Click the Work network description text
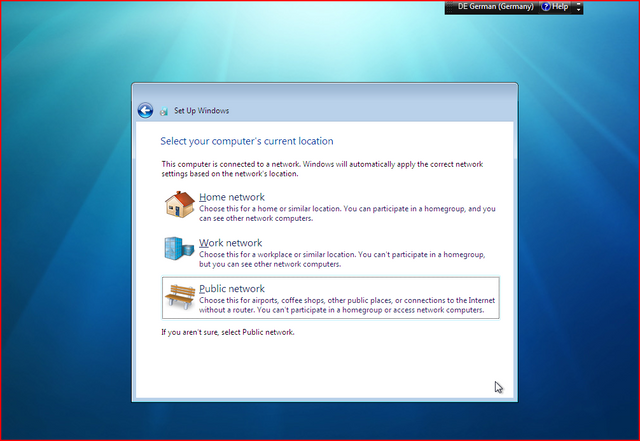The width and height of the screenshot is (640, 441). [x=342, y=259]
